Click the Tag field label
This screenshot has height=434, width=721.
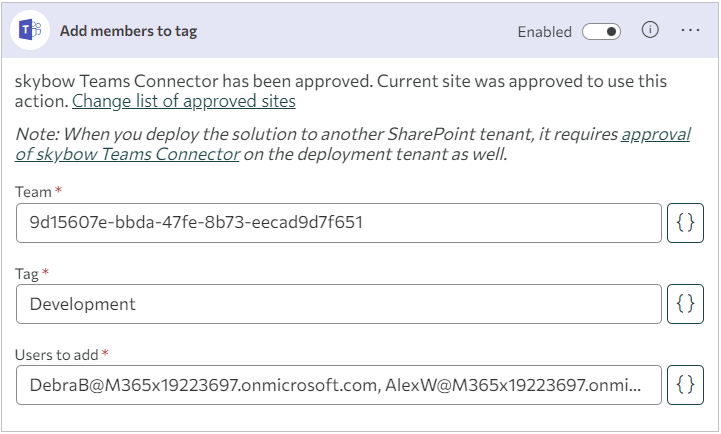pos(27,274)
